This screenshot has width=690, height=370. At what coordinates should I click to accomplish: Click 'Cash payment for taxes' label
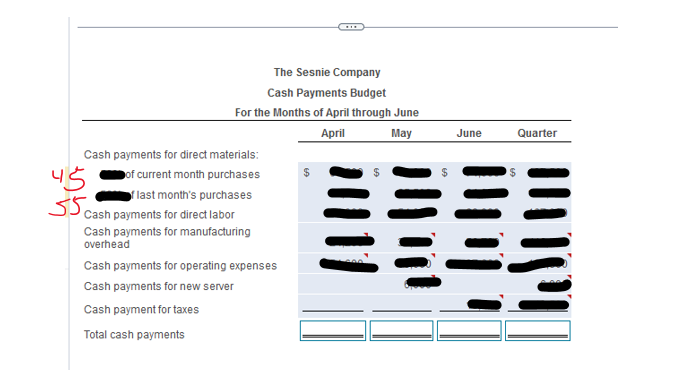[x=141, y=310]
